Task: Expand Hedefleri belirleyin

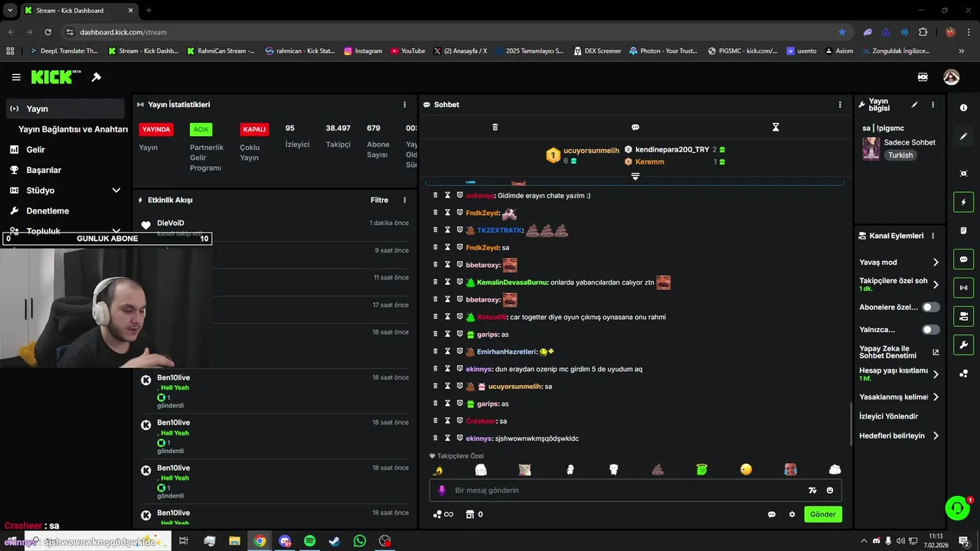Action: pyautogui.click(x=936, y=436)
